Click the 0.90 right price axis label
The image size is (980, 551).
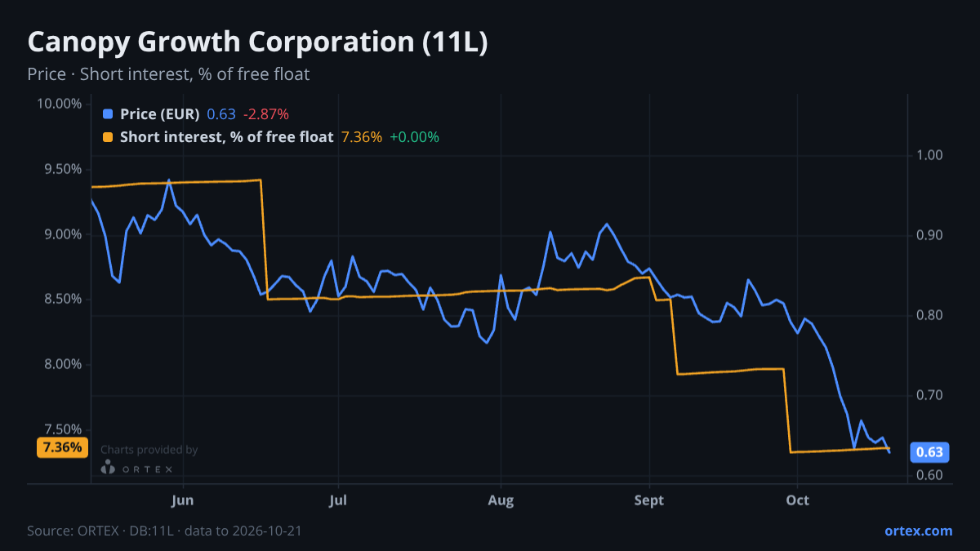[929, 235]
